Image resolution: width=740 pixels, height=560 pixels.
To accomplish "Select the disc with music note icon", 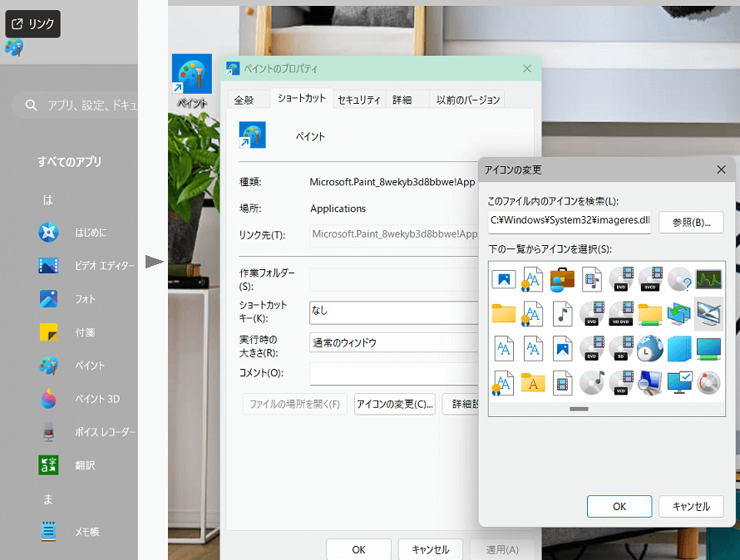I will 591,383.
